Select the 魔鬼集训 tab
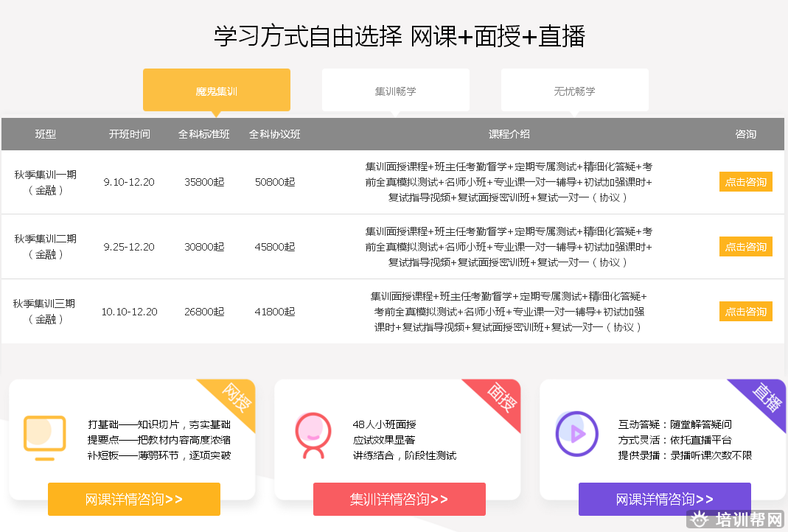 (x=217, y=91)
